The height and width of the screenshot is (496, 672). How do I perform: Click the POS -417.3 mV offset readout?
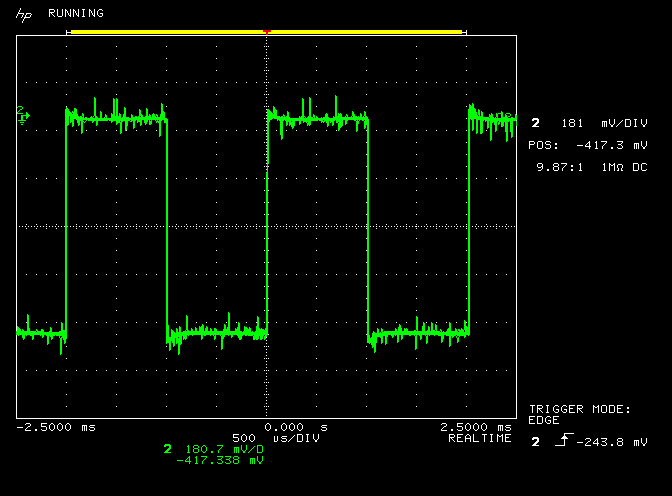tap(588, 145)
